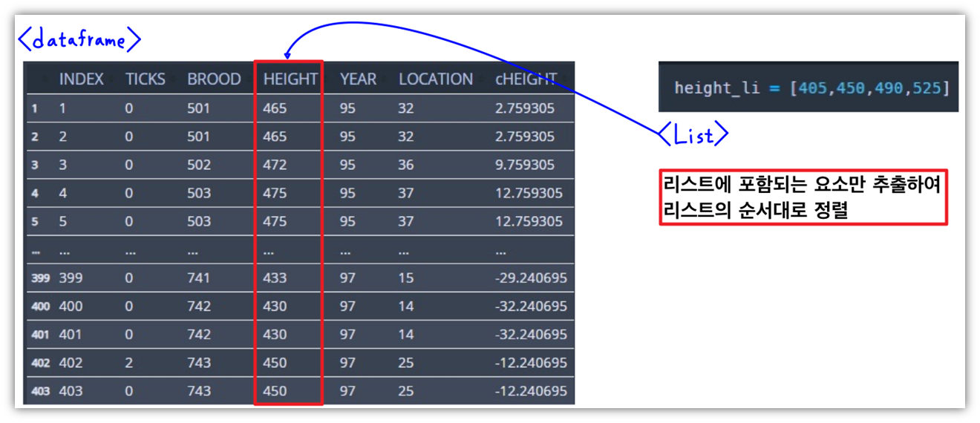Click the LOCATION column header

click(436, 79)
